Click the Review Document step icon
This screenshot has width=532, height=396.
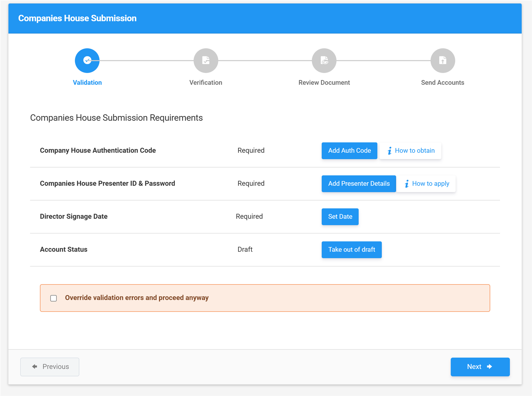click(324, 61)
